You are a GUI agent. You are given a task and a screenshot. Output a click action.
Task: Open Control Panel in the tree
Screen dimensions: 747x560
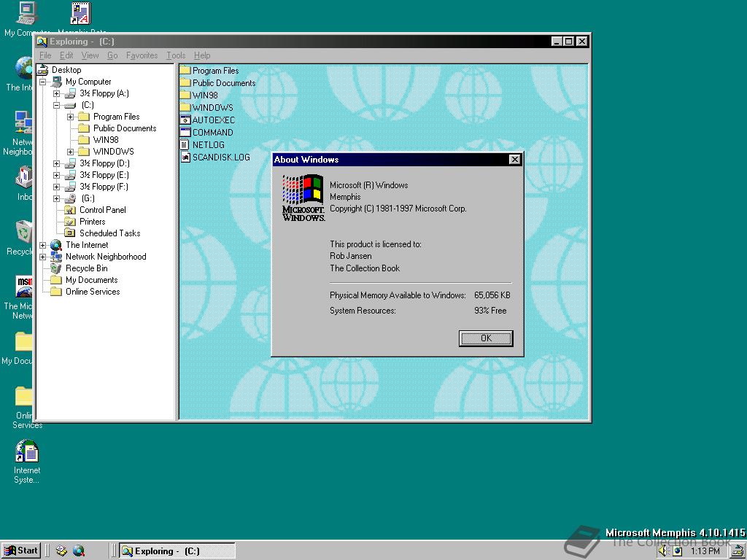(102, 210)
